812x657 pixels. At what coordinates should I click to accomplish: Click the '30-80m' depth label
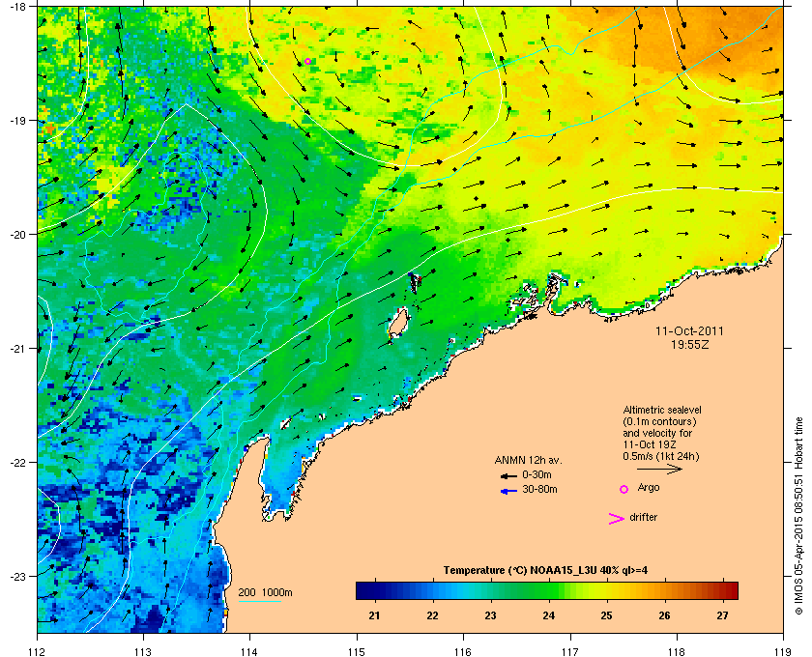coord(539,489)
